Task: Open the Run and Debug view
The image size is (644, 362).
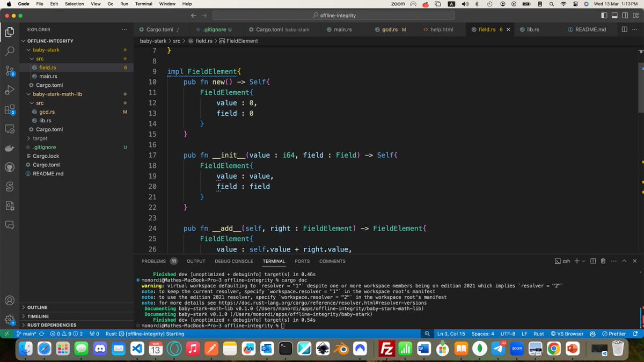Action: pos(10,90)
